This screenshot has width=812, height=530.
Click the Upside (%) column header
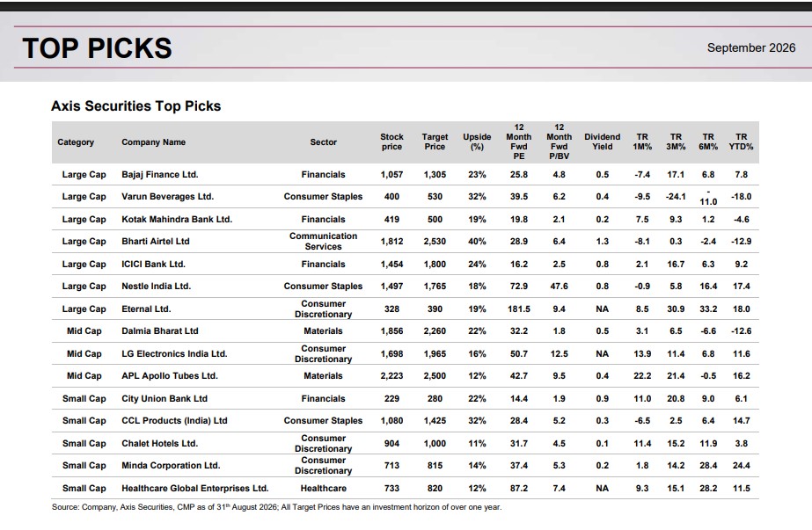[x=477, y=142]
